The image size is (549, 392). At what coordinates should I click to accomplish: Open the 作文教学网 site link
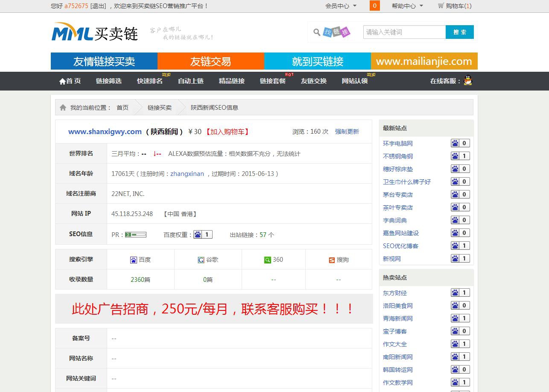398,383
